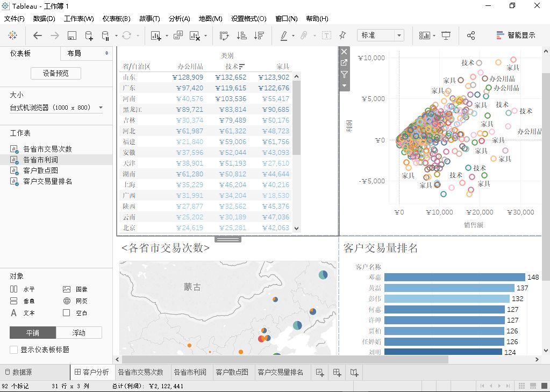Screen dimensions: 550x392
Task: Save the workbook with the save icon
Action: 72,35
